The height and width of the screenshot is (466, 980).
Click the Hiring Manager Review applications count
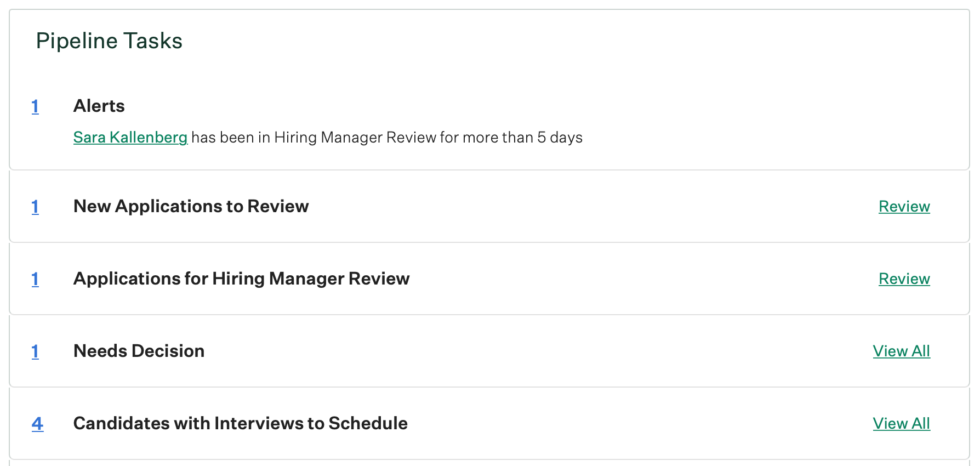tap(35, 279)
